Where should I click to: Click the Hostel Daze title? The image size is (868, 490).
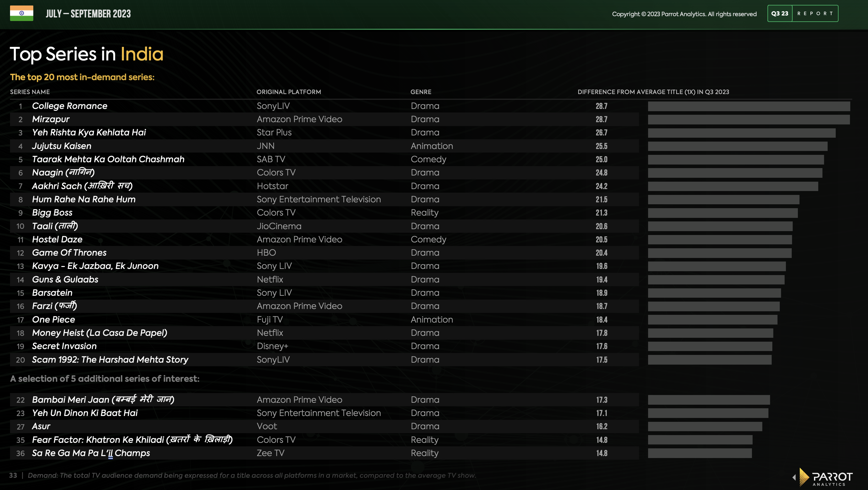pos(57,240)
